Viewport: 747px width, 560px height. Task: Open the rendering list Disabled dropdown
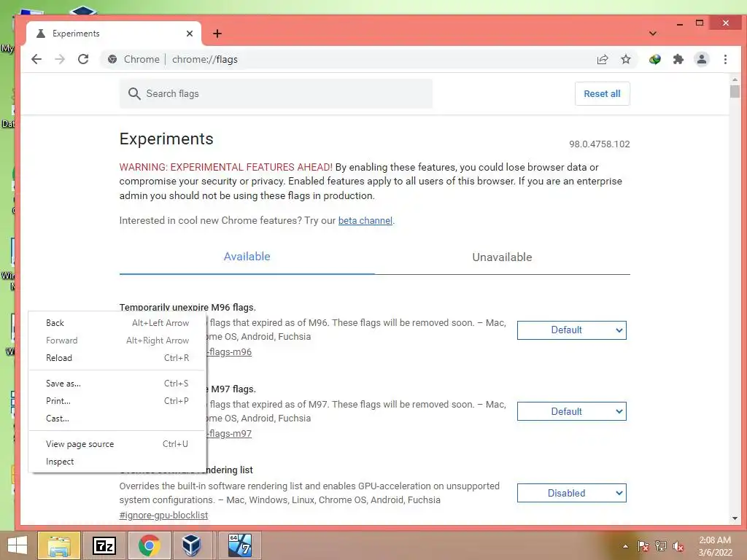[x=572, y=493]
